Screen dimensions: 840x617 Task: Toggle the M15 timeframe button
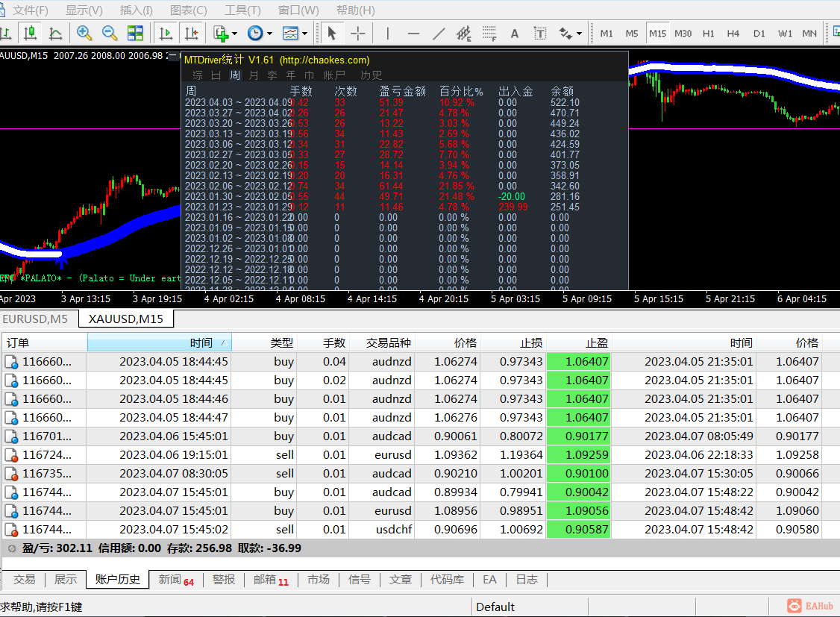657,33
